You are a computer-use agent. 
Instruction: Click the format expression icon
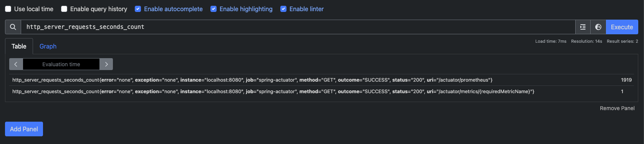coord(583,27)
